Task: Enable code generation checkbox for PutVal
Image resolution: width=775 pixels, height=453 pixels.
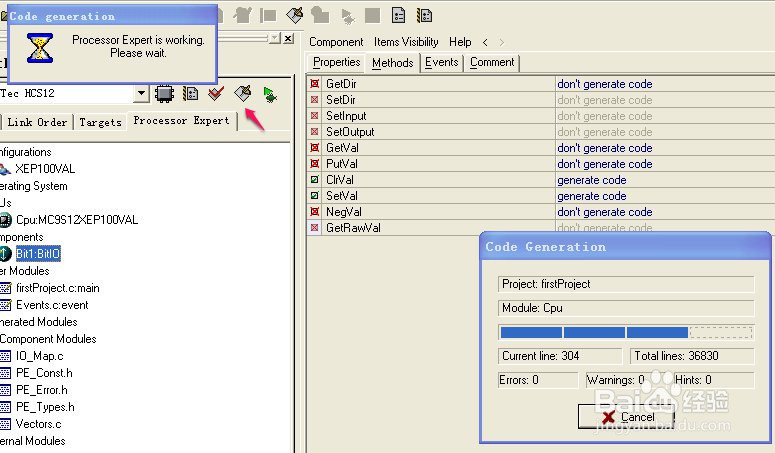Action: [x=314, y=164]
